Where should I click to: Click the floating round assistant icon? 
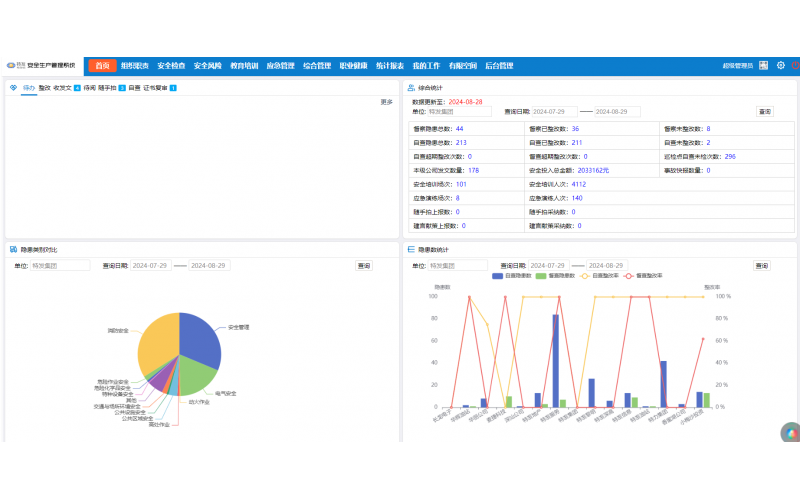(x=790, y=432)
